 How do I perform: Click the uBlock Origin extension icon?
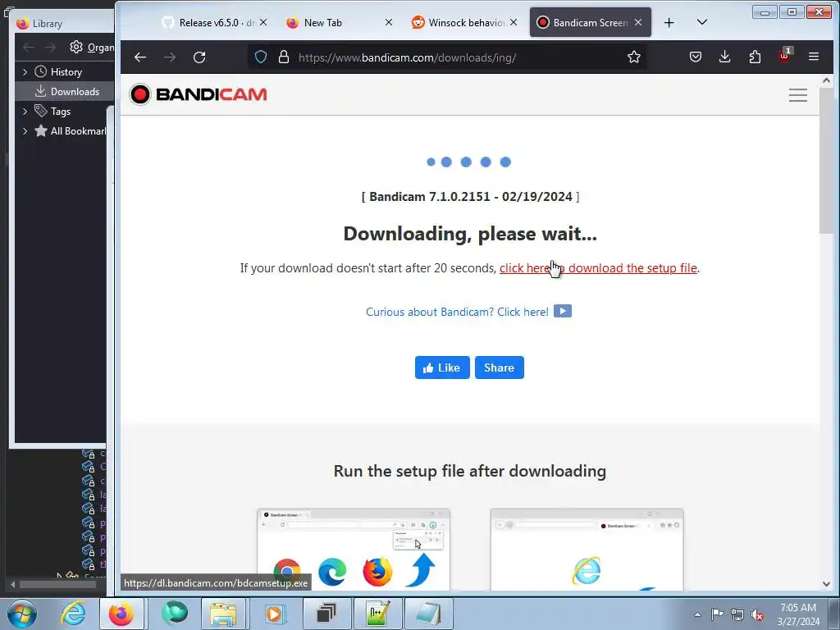pos(784,56)
